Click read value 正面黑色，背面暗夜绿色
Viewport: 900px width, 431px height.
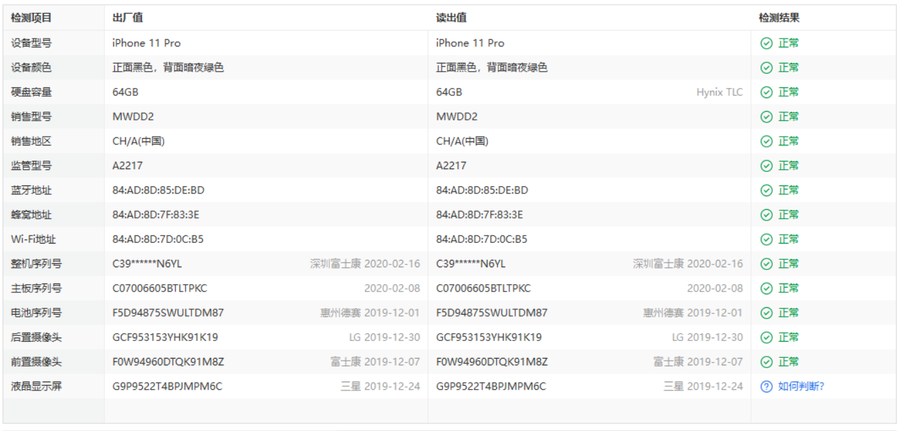pos(492,68)
